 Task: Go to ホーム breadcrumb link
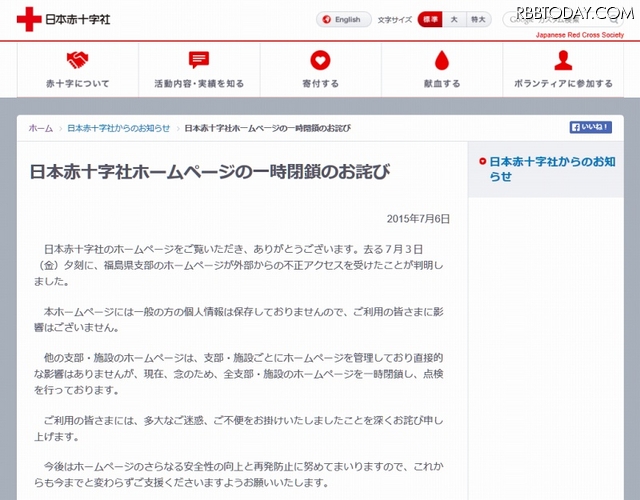pos(41,128)
